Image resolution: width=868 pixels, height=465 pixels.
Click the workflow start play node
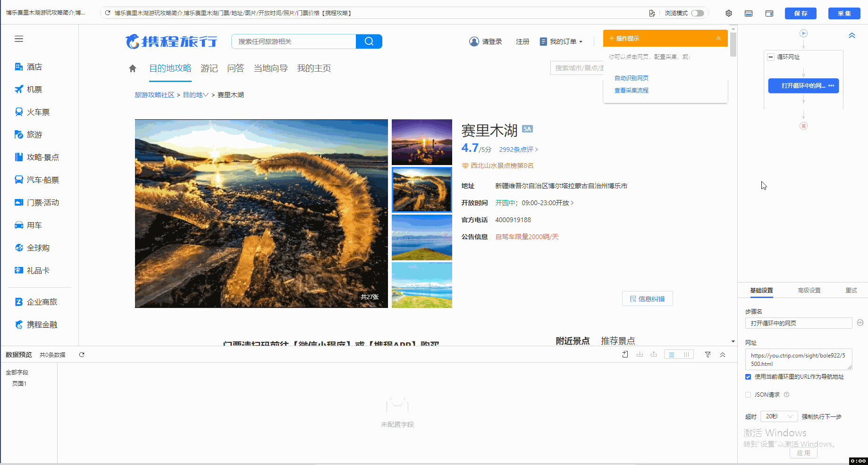pyautogui.click(x=803, y=33)
